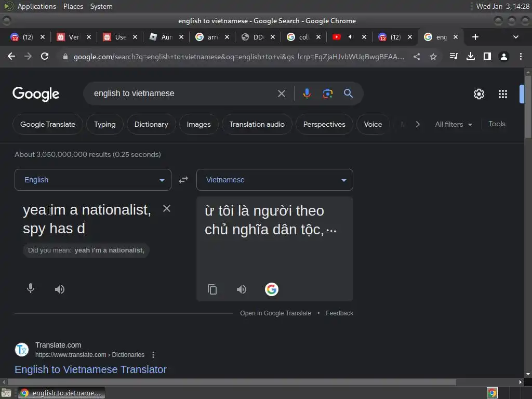
Task: Switch to the Aun tab
Action: point(167,37)
